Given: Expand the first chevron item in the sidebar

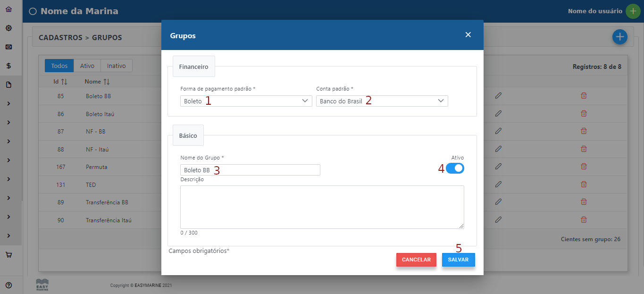Looking at the screenshot, I should coord(8,103).
